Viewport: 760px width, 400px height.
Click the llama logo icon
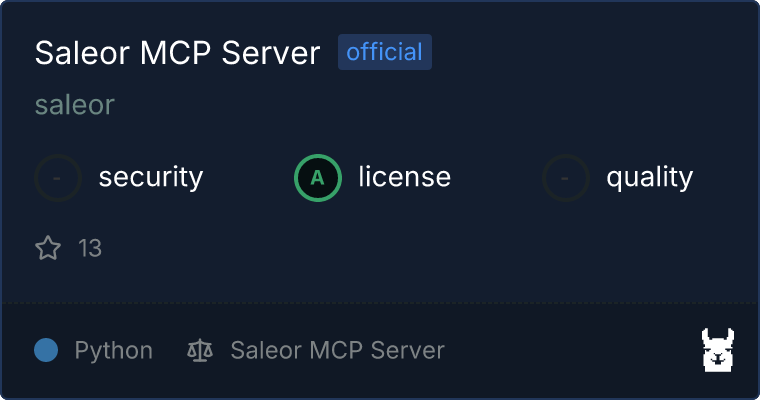click(x=718, y=350)
